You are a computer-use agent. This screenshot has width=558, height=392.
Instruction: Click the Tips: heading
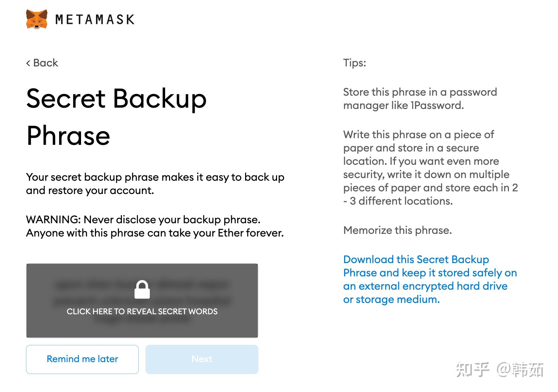tap(354, 63)
